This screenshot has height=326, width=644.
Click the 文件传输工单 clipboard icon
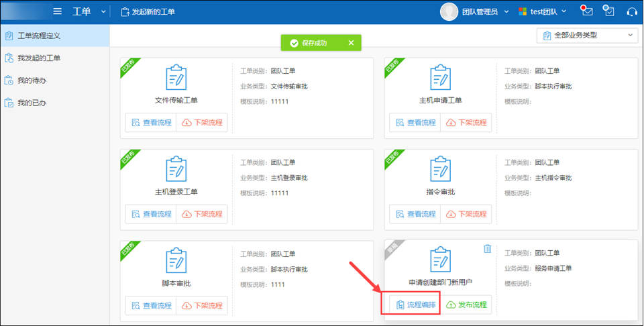tap(176, 78)
